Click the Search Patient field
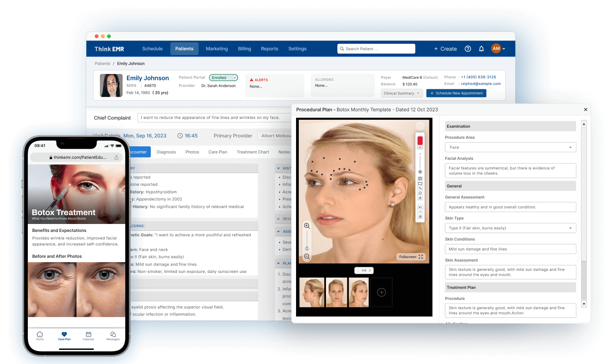612x364 pixels. (x=376, y=49)
